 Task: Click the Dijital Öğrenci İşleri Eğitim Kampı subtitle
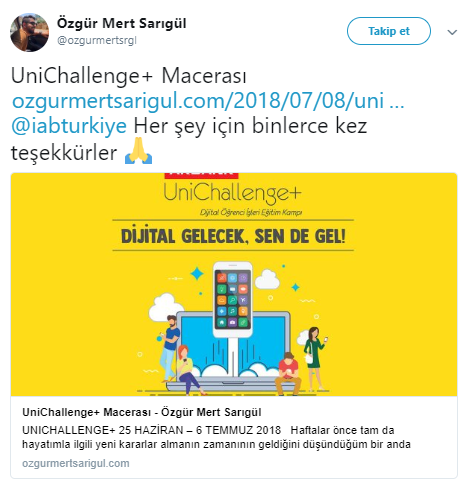coord(251,212)
